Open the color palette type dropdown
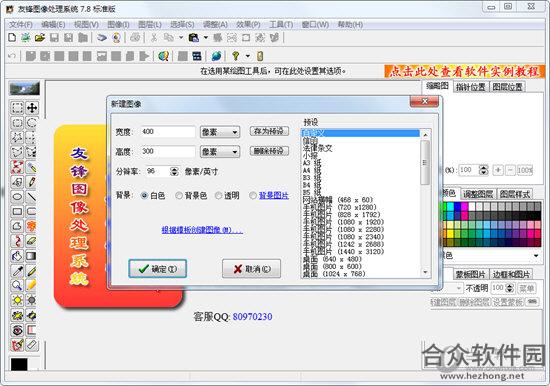Screen dimensions: 550x386 click(536, 255)
